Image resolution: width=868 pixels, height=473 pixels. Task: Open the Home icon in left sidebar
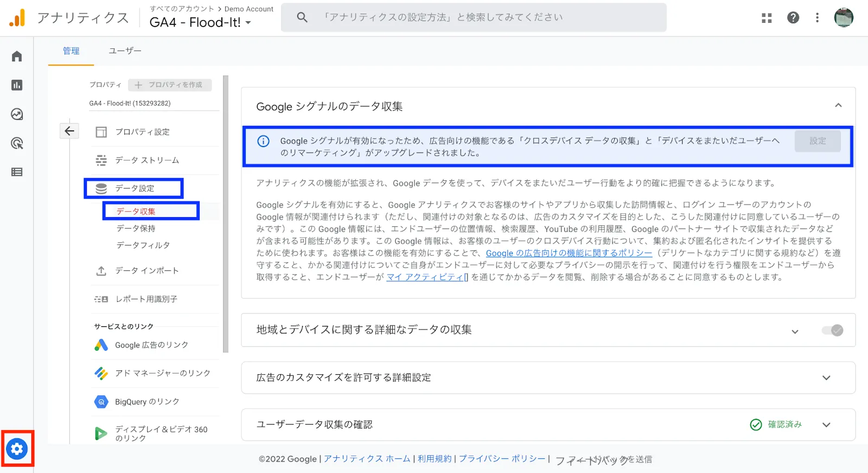tap(17, 56)
